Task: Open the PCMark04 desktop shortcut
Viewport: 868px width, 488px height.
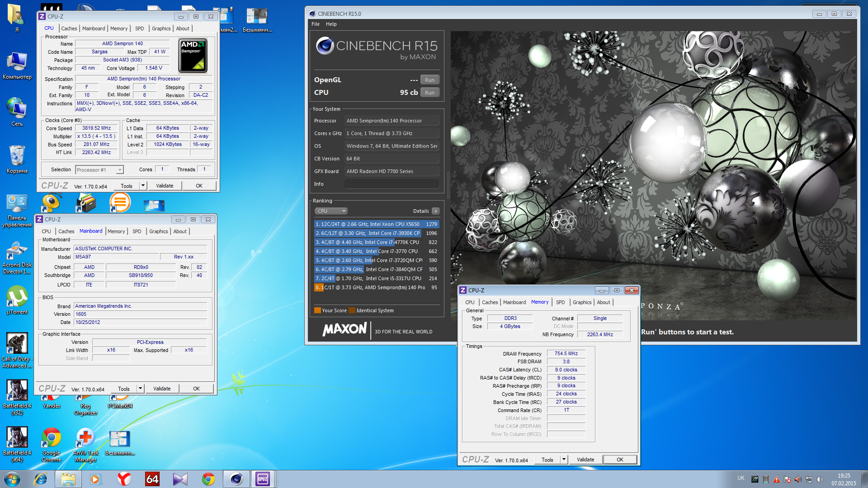Action: tap(120, 402)
